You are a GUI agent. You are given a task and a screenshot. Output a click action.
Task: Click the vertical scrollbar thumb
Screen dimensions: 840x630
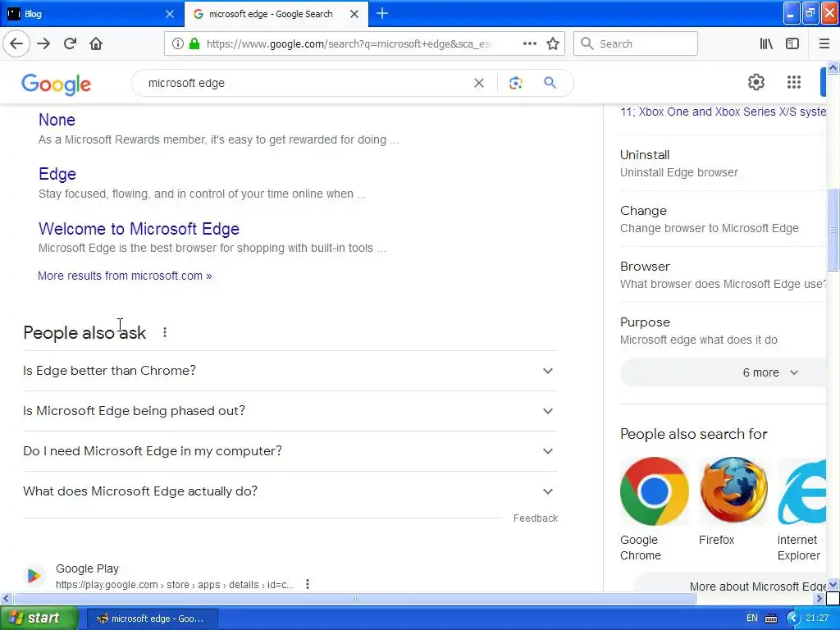[833, 230]
